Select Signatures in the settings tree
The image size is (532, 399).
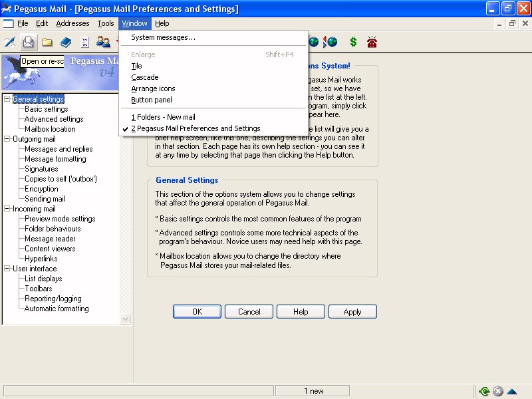point(41,169)
